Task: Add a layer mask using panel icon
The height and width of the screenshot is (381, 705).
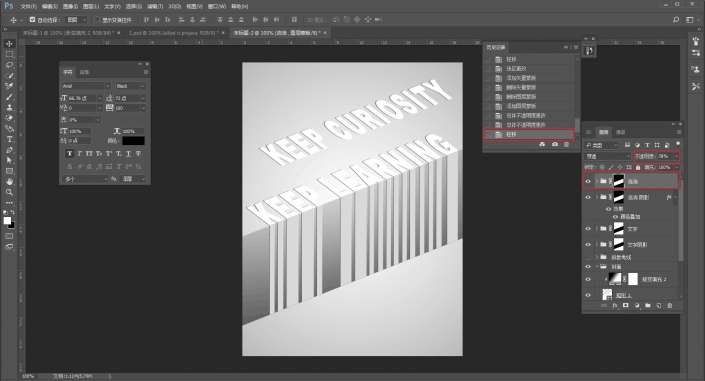Action: [625, 305]
